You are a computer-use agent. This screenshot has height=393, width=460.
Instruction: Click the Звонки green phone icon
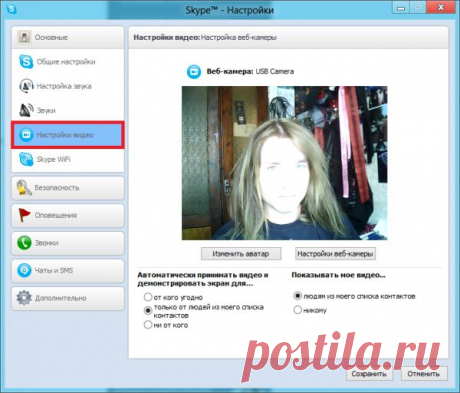coord(24,243)
